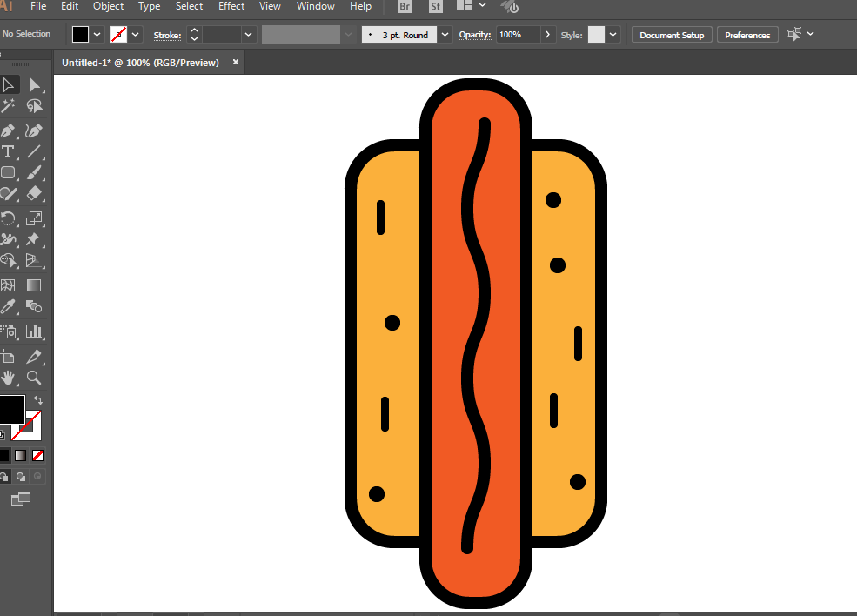The width and height of the screenshot is (857, 616).
Task: Swap fill and stroke colors
Action: click(x=38, y=400)
